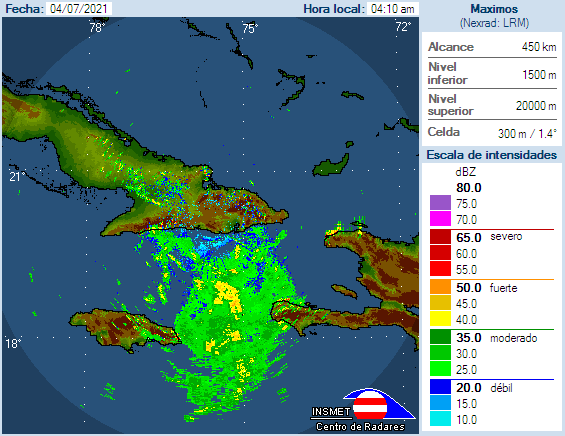Click the Alcance label
The height and width of the screenshot is (436, 565).
tap(451, 47)
